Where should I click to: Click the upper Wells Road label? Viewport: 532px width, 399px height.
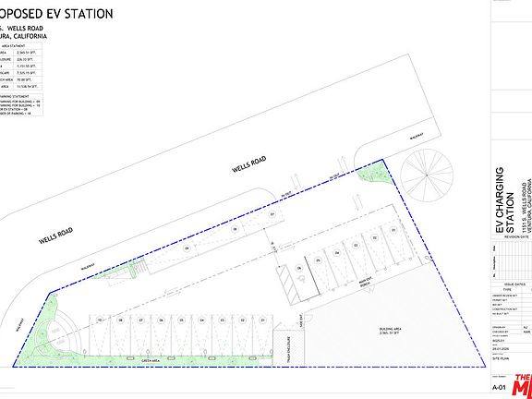pos(248,164)
